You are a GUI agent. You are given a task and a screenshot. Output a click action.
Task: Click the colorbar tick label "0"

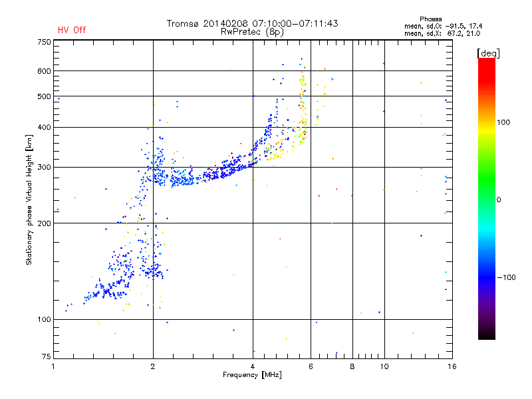499,199
